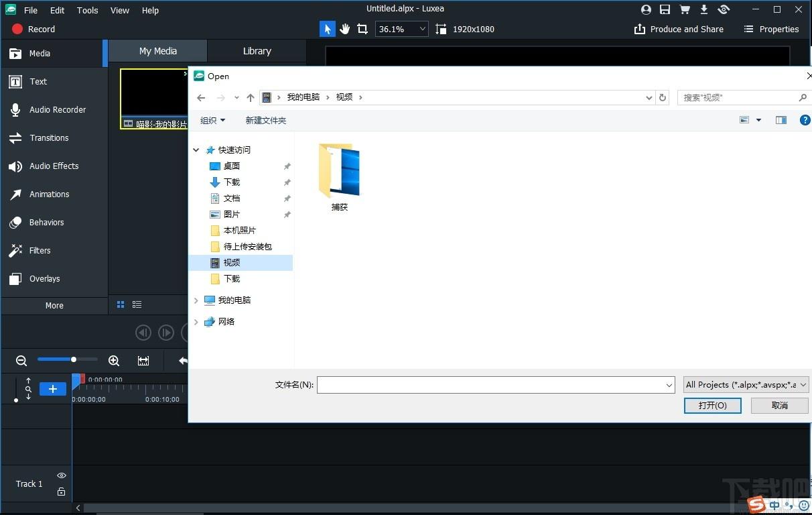
Task: Open the Text sidebar panel
Action: tap(54, 81)
